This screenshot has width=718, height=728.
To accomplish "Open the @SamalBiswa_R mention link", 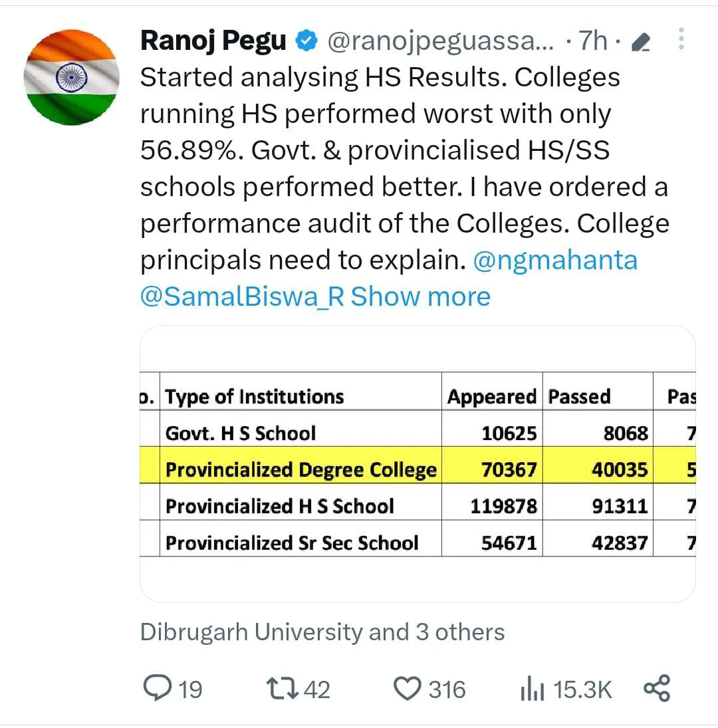I will click(x=242, y=297).
